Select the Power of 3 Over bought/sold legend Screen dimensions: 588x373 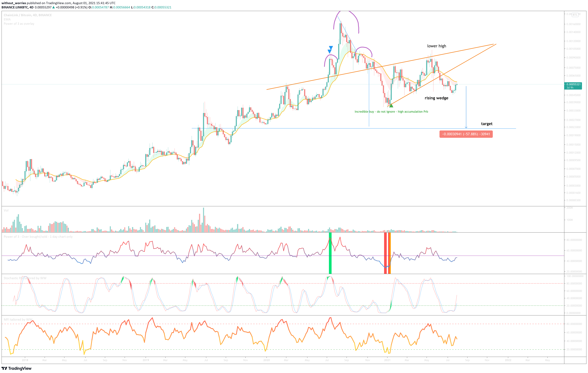(x=38, y=236)
